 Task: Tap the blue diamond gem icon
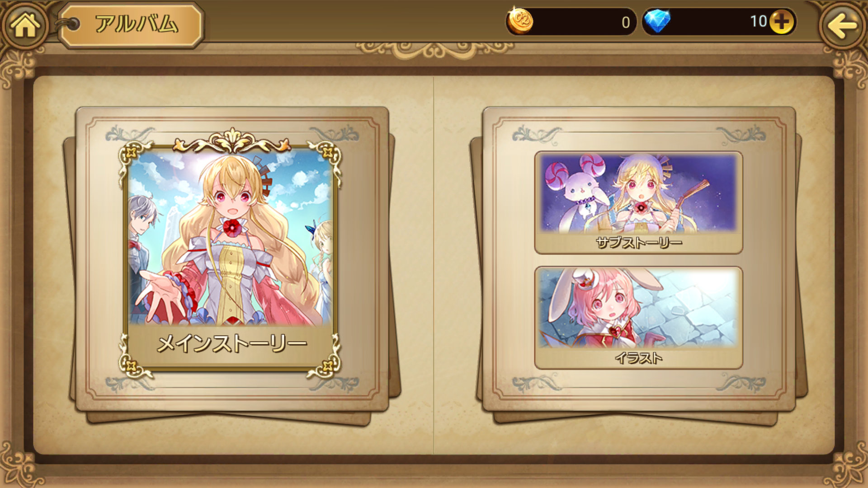[657, 21]
